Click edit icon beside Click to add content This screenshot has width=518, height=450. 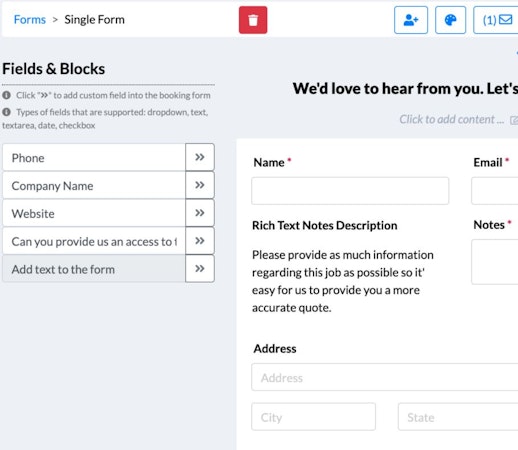click(x=514, y=120)
